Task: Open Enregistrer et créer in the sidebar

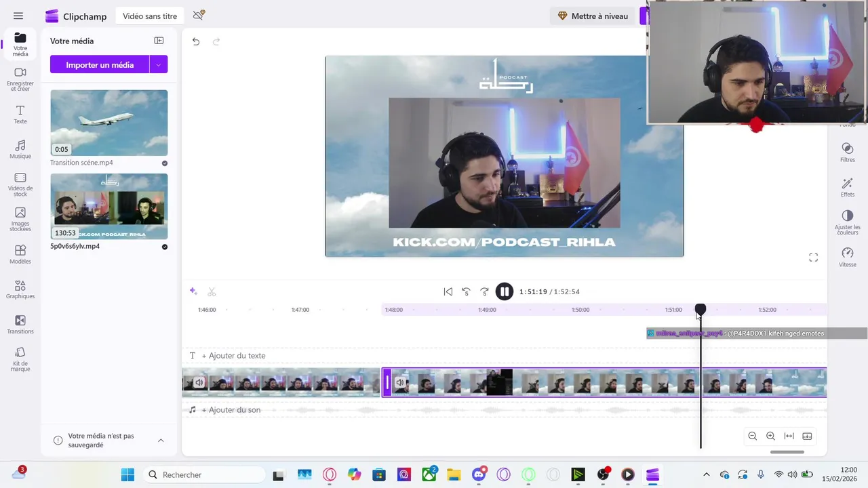Action: pyautogui.click(x=20, y=79)
